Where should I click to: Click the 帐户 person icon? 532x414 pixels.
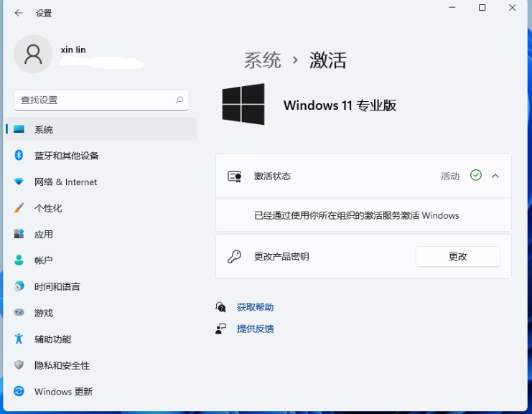click(x=19, y=260)
